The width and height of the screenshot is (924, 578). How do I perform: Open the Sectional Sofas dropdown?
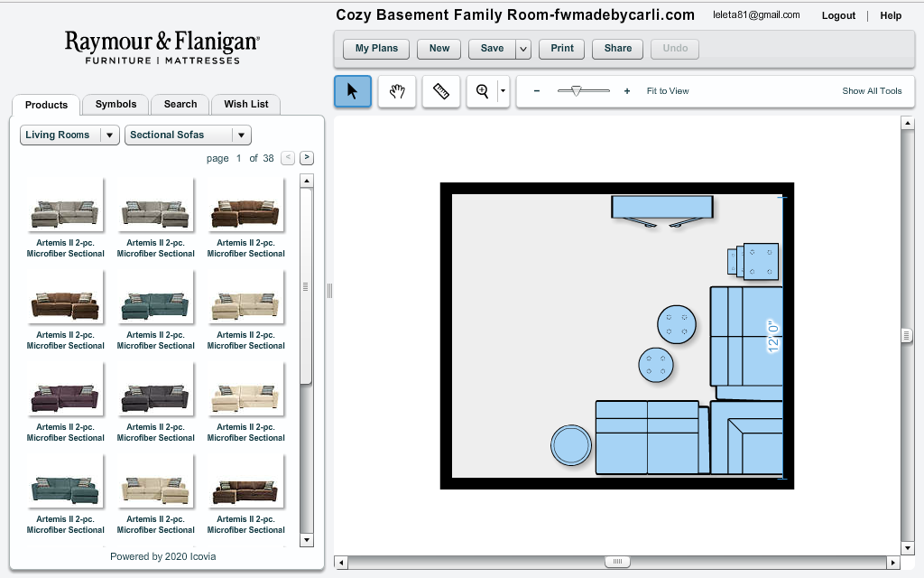239,135
